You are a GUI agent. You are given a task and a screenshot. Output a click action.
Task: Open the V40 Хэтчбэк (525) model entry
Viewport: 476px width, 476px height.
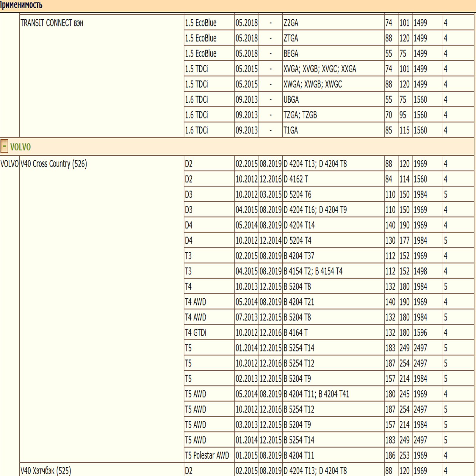pos(46,471)
